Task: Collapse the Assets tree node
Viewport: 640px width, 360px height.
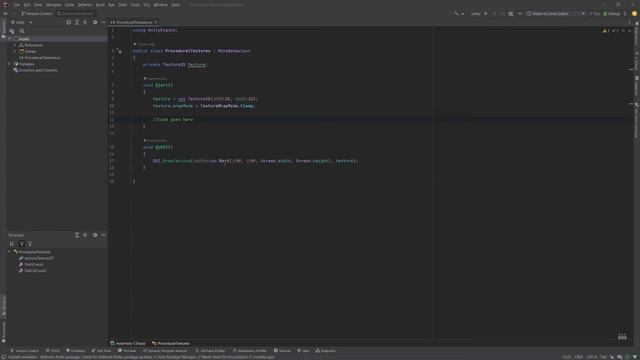Action: 10,39
